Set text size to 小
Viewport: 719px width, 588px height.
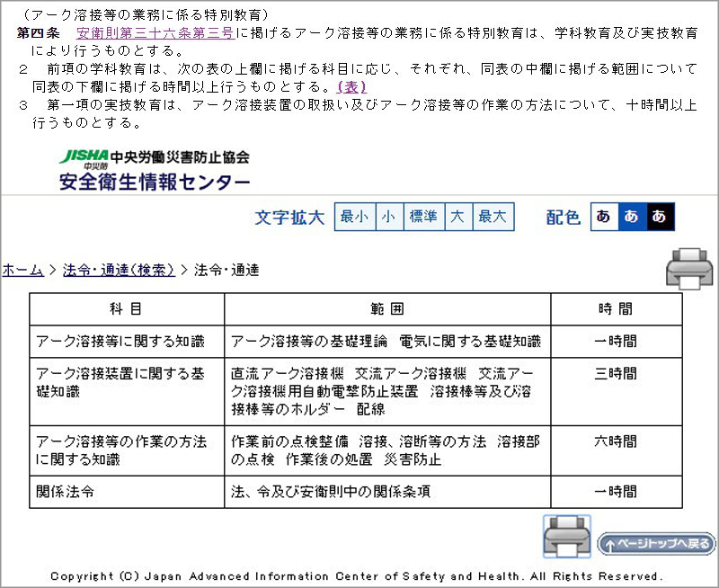click(389, 217)
